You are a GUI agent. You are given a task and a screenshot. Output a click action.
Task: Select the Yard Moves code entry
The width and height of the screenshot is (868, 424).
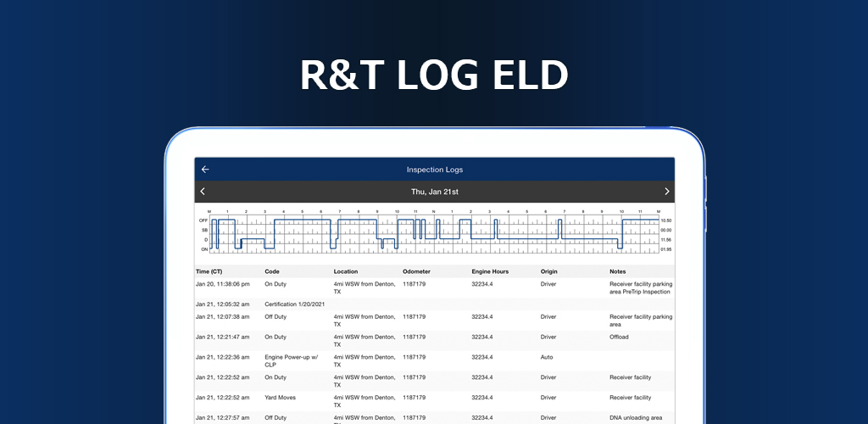280,398
